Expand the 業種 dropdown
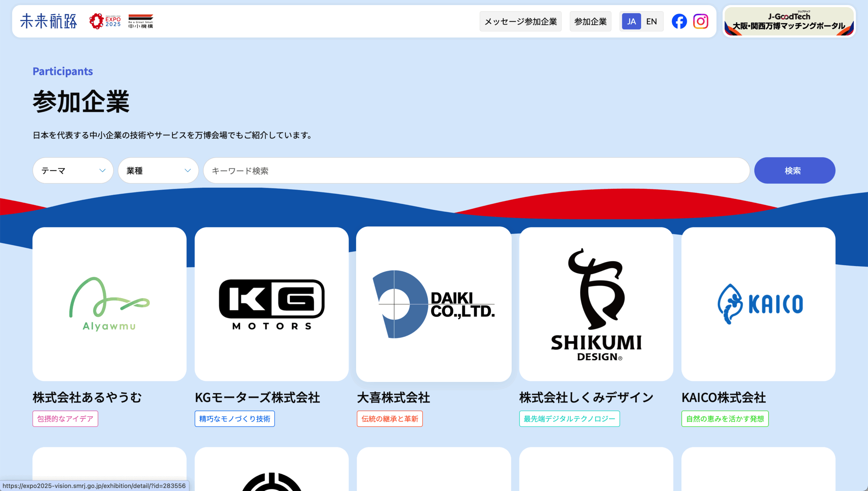The height and width of the screenshot is (491, 868). pyautogui.click(x=158, y=170)
